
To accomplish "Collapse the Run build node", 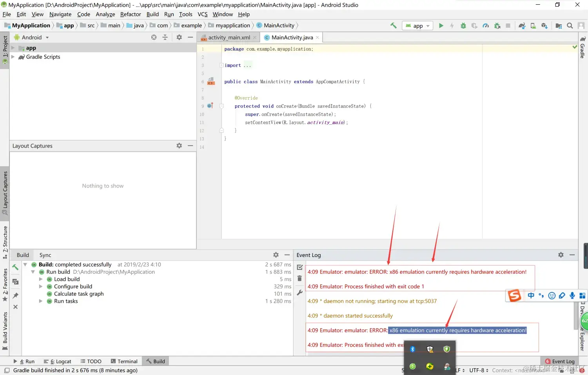I will coord(33,272).
